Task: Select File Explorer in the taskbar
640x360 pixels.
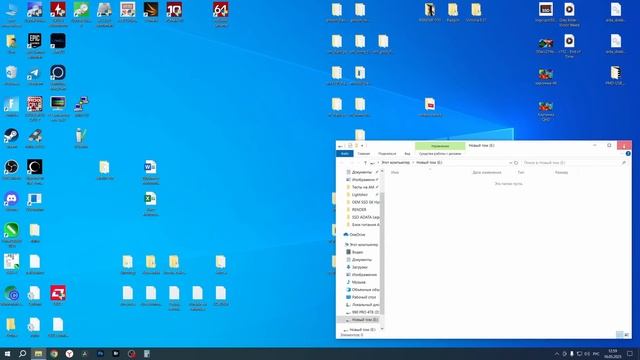Action: pos(38,353)
